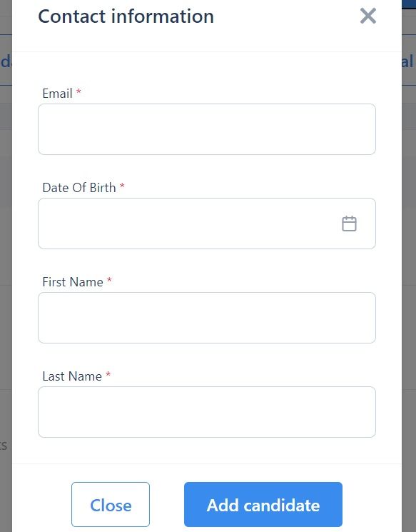Click into the First Name field

207,318
